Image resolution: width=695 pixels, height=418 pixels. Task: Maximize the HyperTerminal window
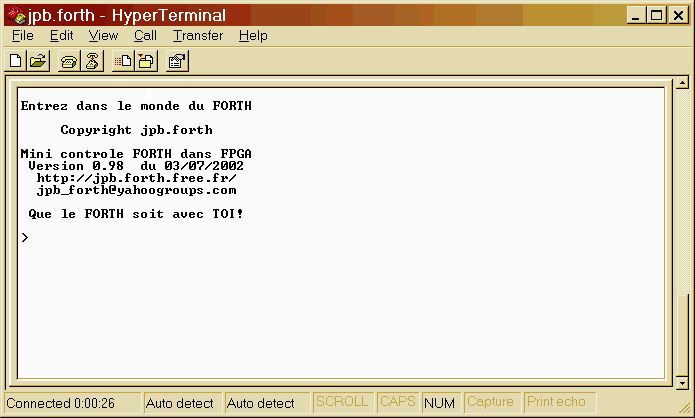pos(656,15)
